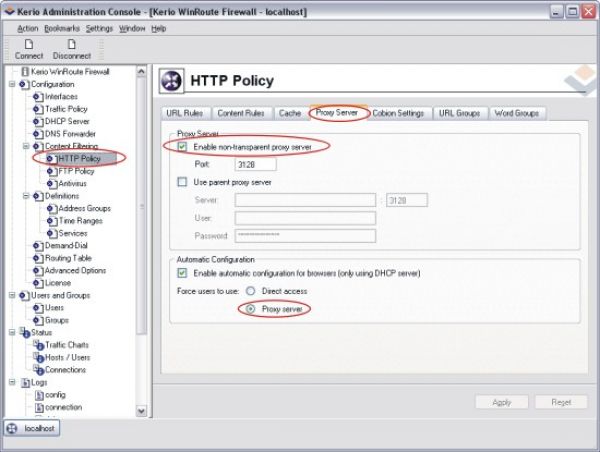The image size is (600, 452).
Task: Select Users and Groups tree item
Action: pos(60,295)
